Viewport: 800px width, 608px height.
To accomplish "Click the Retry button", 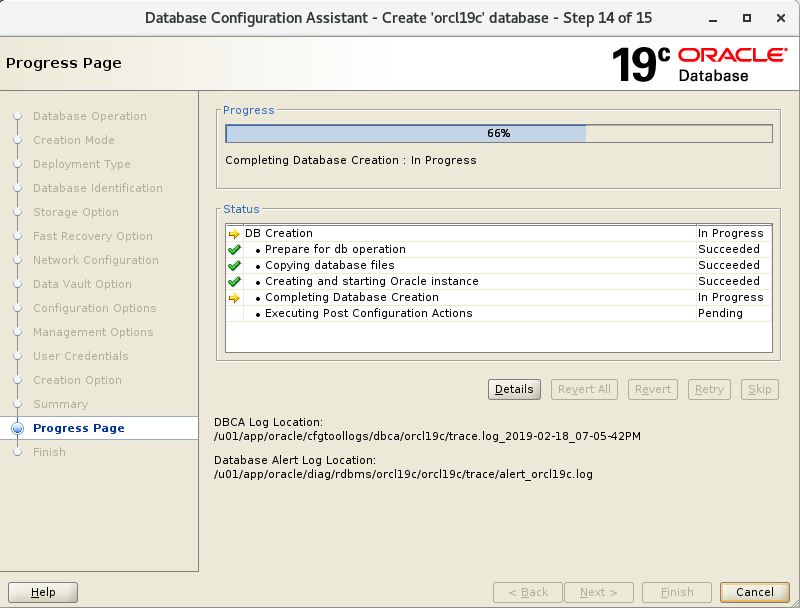I will (709, 390).
